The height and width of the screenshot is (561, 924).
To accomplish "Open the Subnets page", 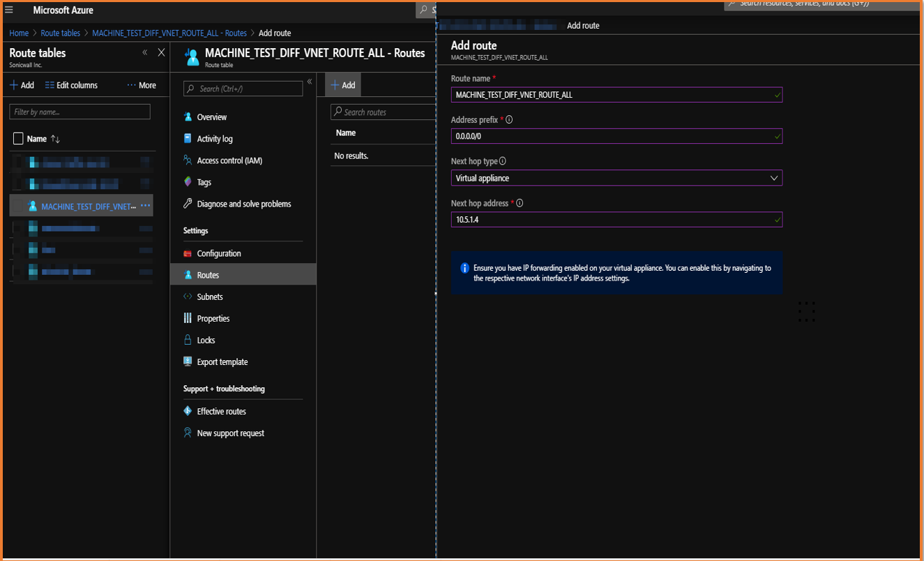I will 210,297.
